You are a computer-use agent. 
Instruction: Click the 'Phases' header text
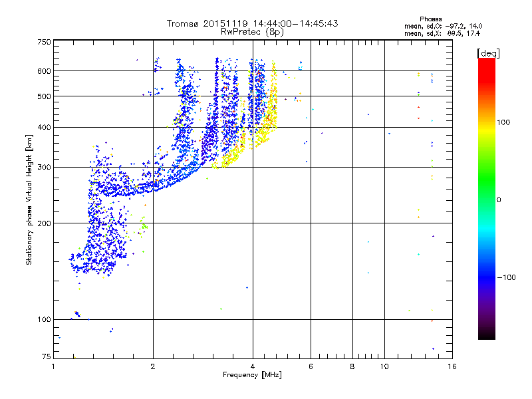click(x=430, y=19)
